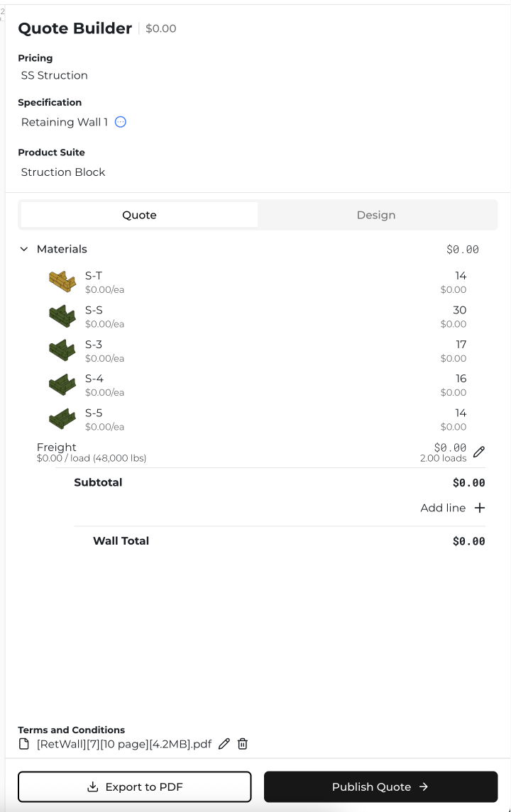Export the quote to PDF
The width and height of the screenshot is (511, 812).
[135, 786]
